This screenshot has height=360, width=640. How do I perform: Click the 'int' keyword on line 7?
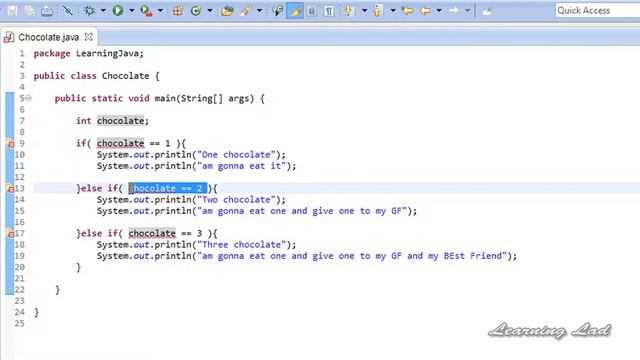point(84,121)
